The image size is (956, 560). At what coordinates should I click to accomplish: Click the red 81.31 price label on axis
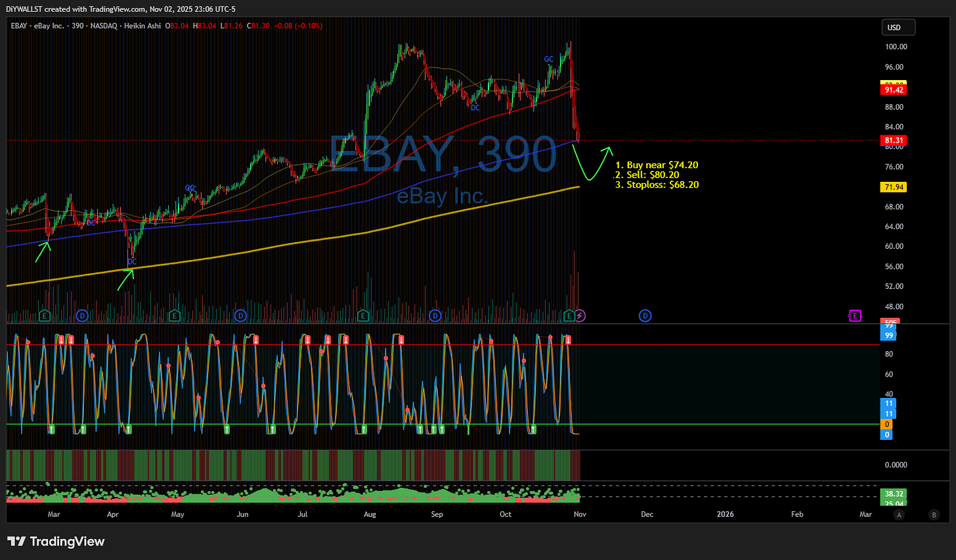[893, 140]
